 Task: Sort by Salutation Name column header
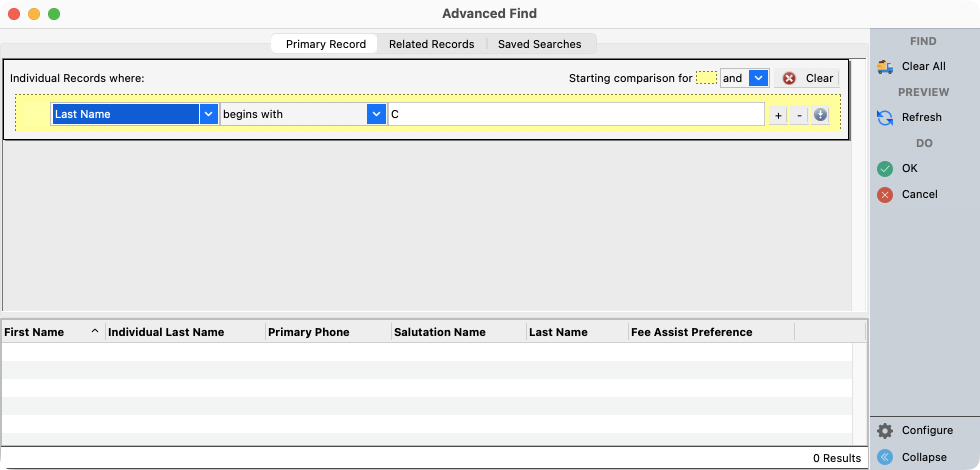tap(458, 332)
